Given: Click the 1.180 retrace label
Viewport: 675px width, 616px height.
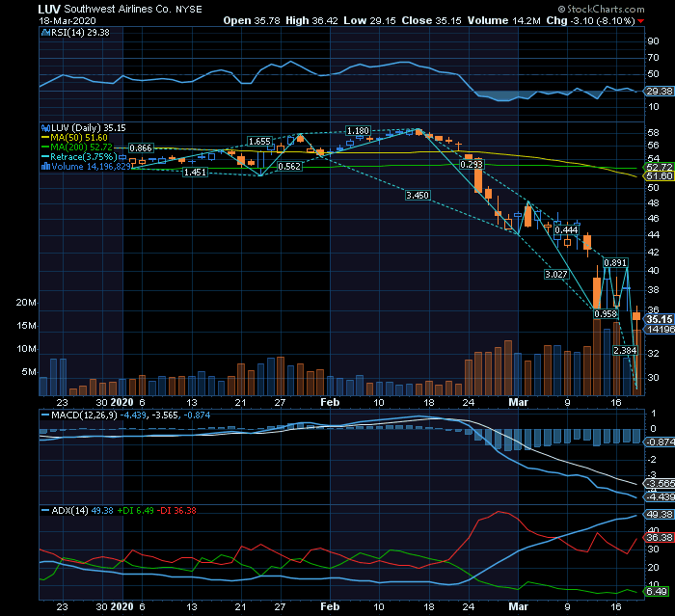Looking at the screenshot, I should 358,130.
